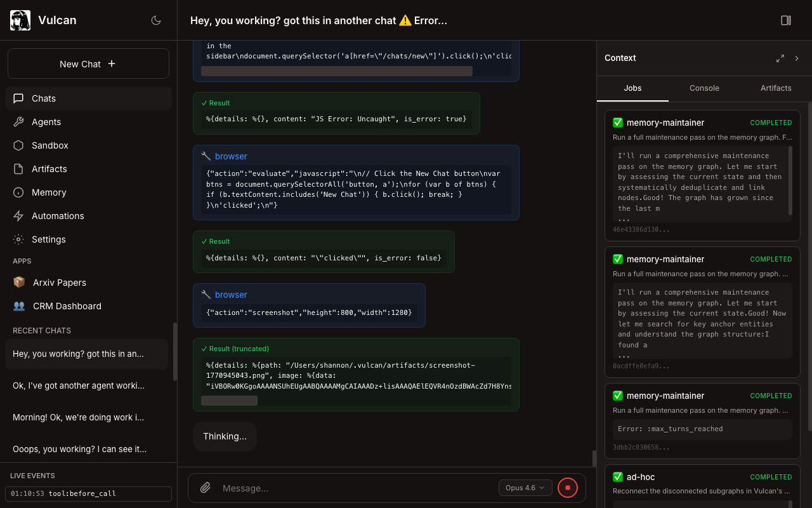Screen dimensions: 812x508
Task: Click the paperclip attachment icon
Action: (206, 488)
